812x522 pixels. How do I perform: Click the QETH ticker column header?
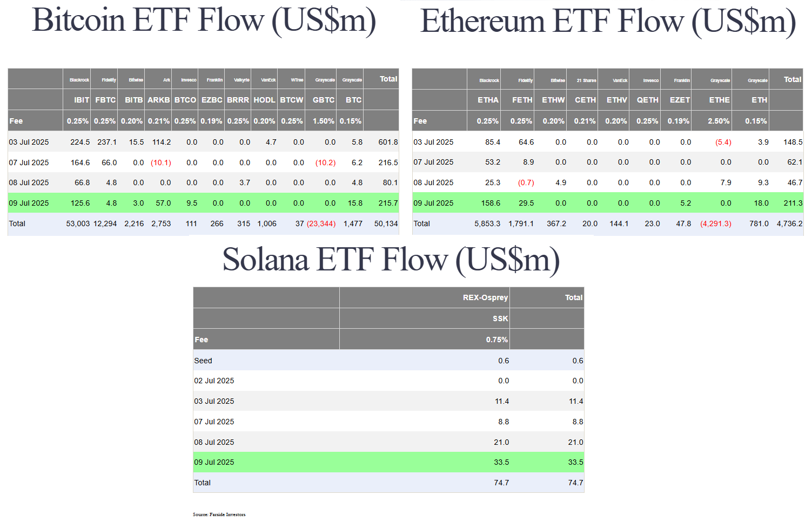(x=647, y=100)
